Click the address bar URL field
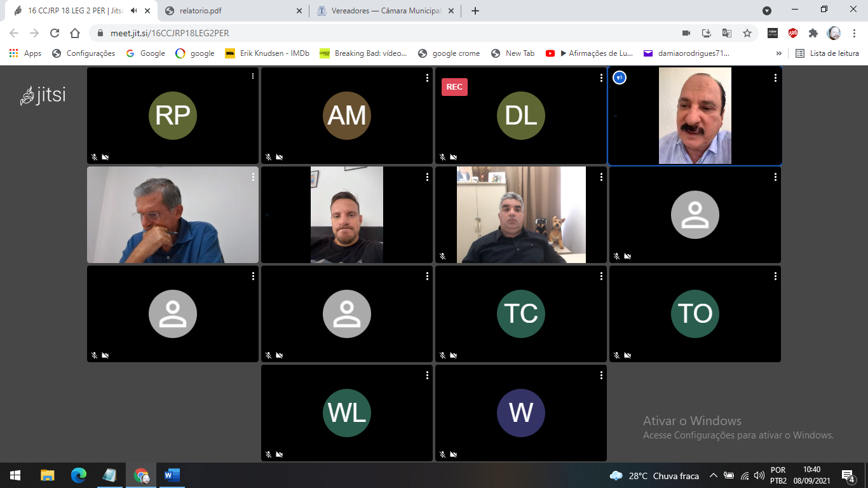The height and width of the screenshot is (488, 868). point(381,33)
